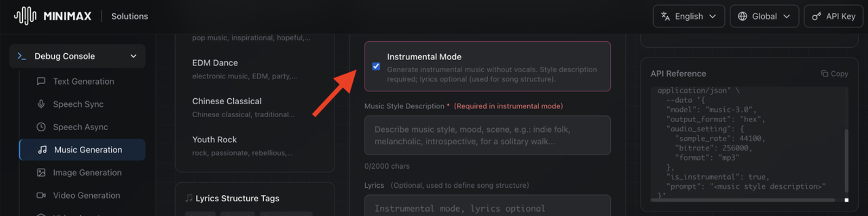868x216 pixels.
Task: Click the translate icon beside English
Action: coord(665,16)
